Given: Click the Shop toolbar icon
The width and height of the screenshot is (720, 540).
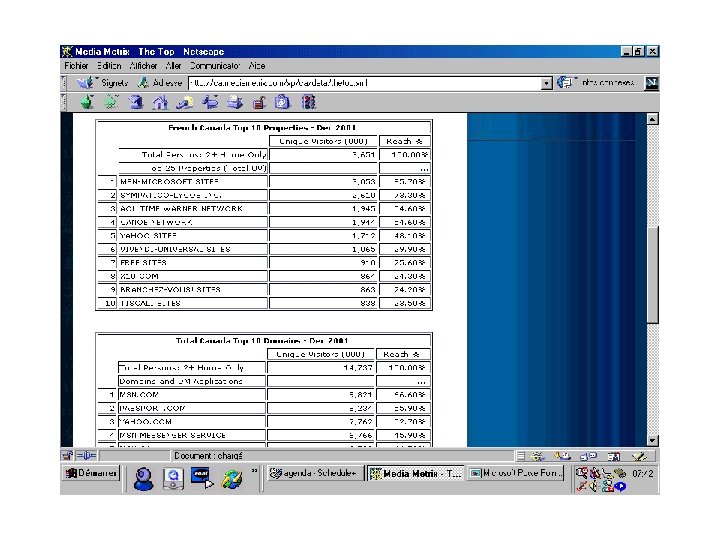Looking at the screenshot, I should point(283,102).
